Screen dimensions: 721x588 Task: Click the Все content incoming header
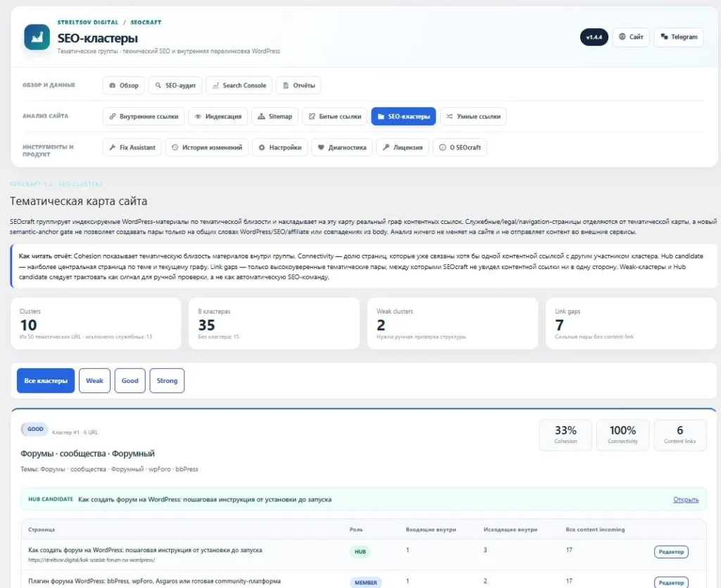coord(595,530)
